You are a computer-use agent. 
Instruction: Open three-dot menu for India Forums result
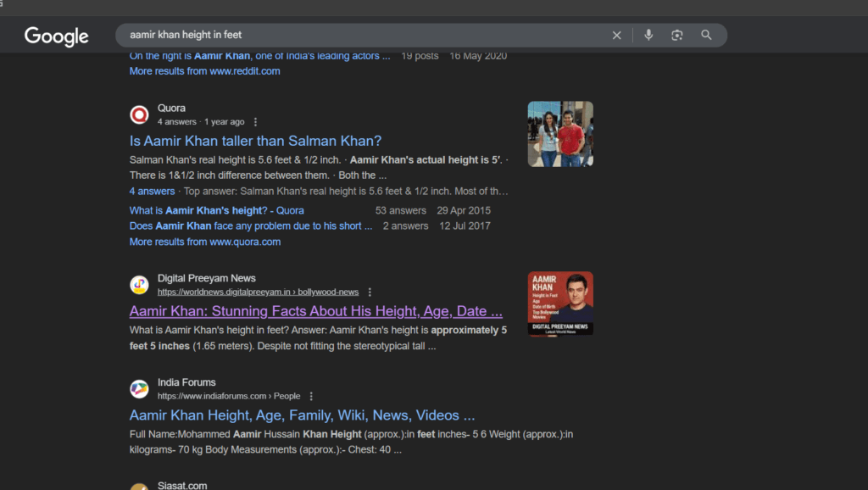(x=311, y=396)
